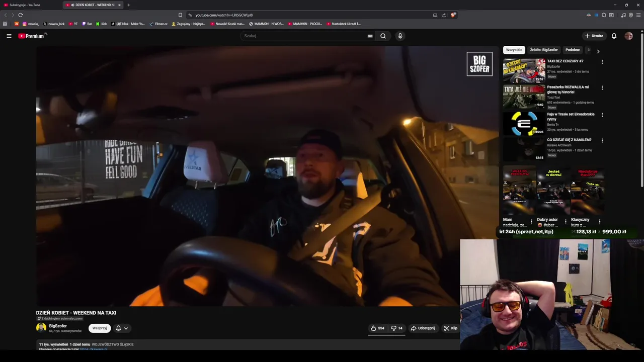The width and height of the screenshot is (644, 362).
Task: Open a new browser tab
Action: click(129, 5)
